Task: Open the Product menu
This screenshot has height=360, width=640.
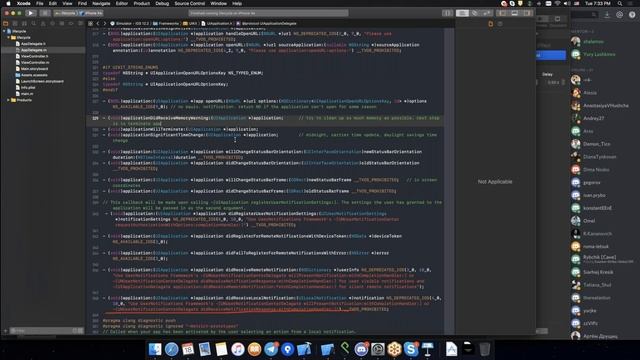Action: coord(142,3)
